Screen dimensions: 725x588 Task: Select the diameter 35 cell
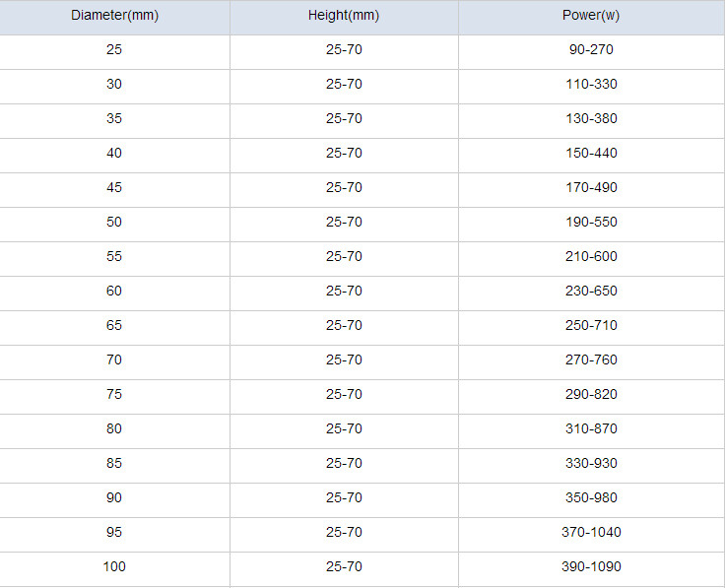[x=114, y=119]
